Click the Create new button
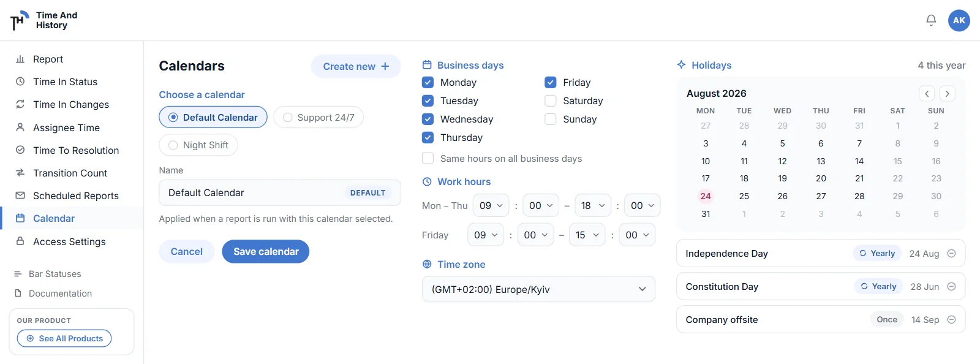 point(356,66)
